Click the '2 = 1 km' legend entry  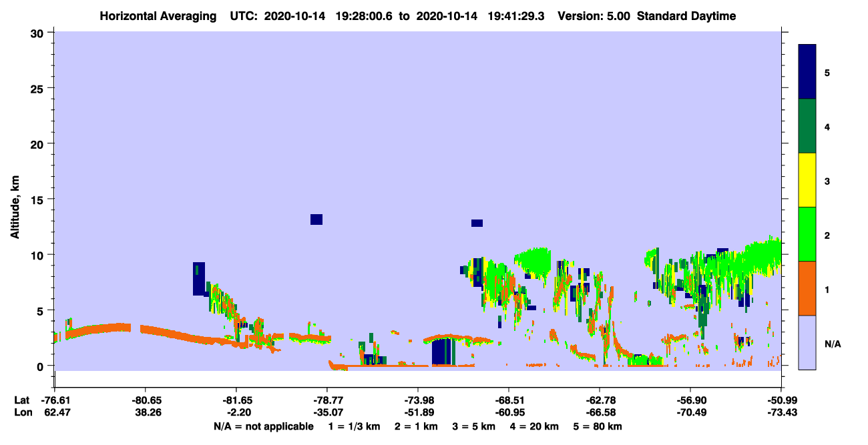click(x=415, y=426)
